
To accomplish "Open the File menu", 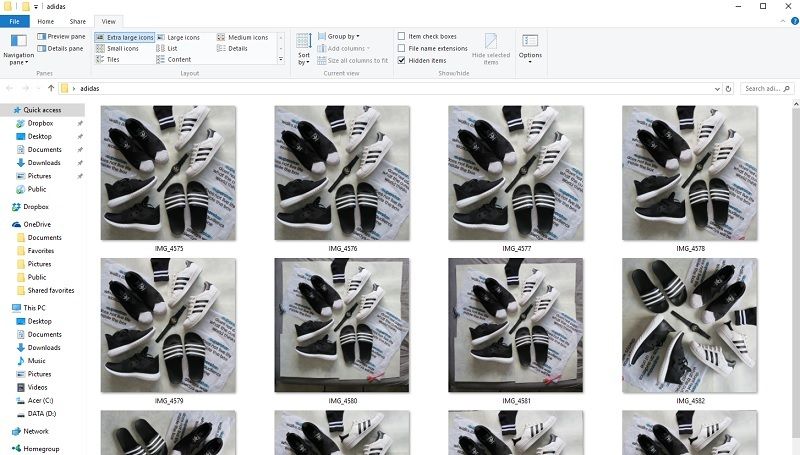I will [15, 20].
